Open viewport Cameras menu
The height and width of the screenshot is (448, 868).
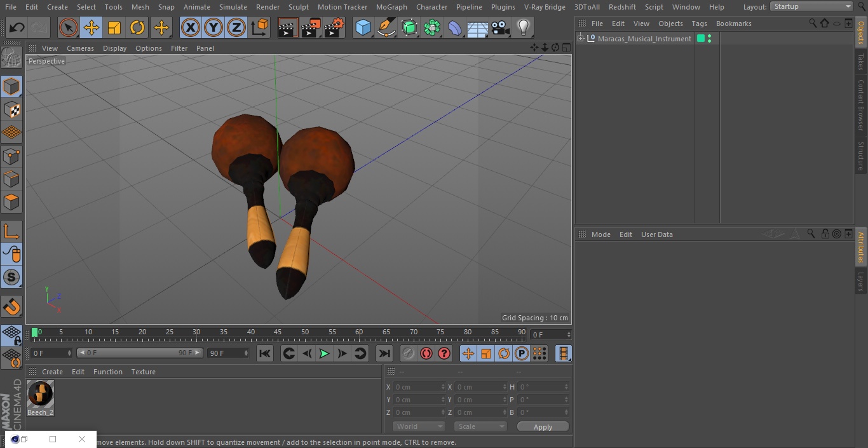pos(80,48)
